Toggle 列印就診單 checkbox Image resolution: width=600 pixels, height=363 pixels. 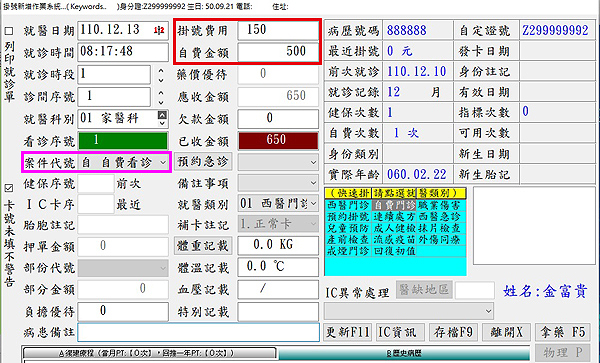9,31
